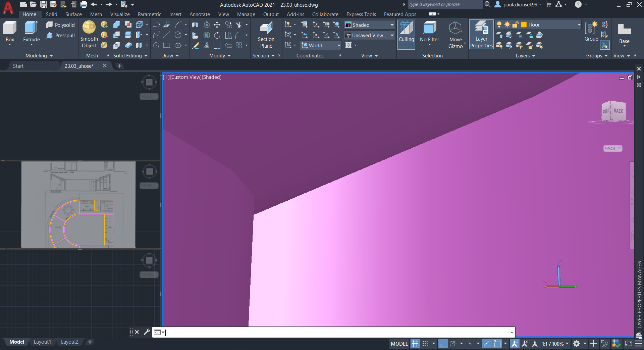This screenshot has width=644, height=350.
Task: Toggle Ortho mode in status bar
Action: (443, 344)
